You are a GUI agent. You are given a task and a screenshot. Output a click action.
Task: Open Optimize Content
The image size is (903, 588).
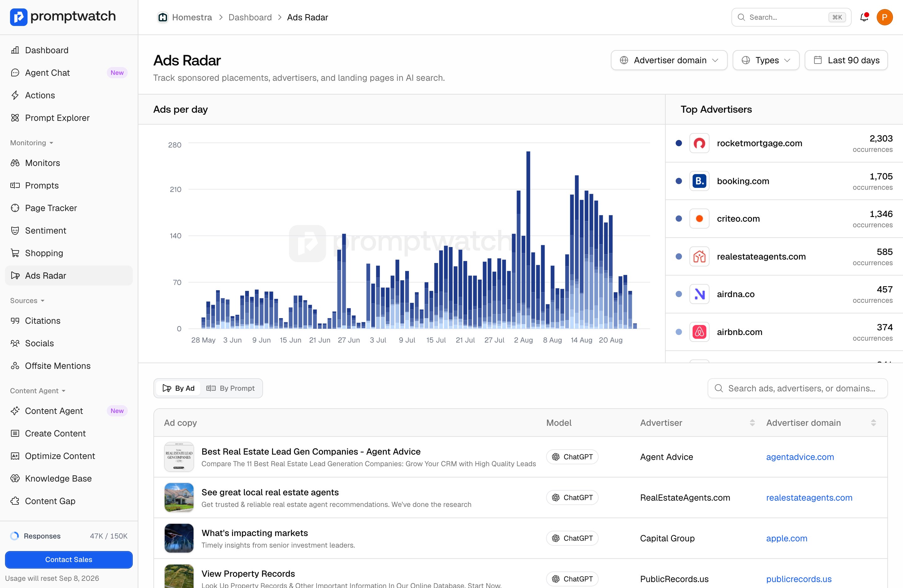coord(69,456)
